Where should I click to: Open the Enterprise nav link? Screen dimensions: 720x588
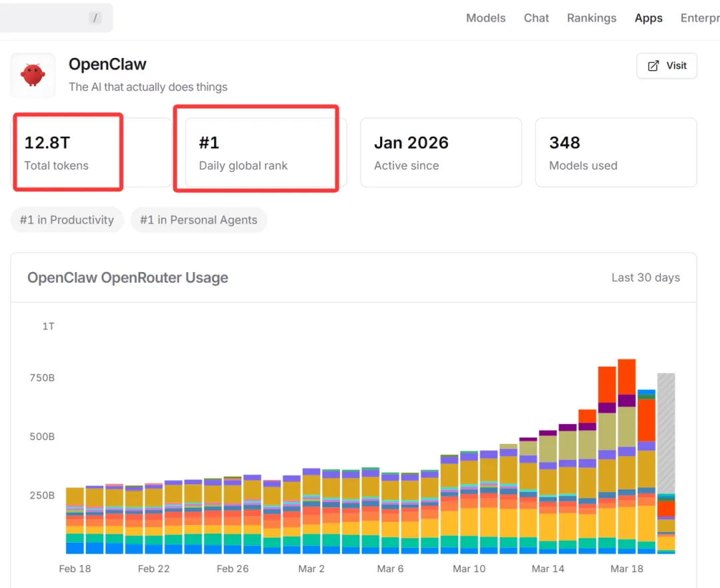(700, 18)
